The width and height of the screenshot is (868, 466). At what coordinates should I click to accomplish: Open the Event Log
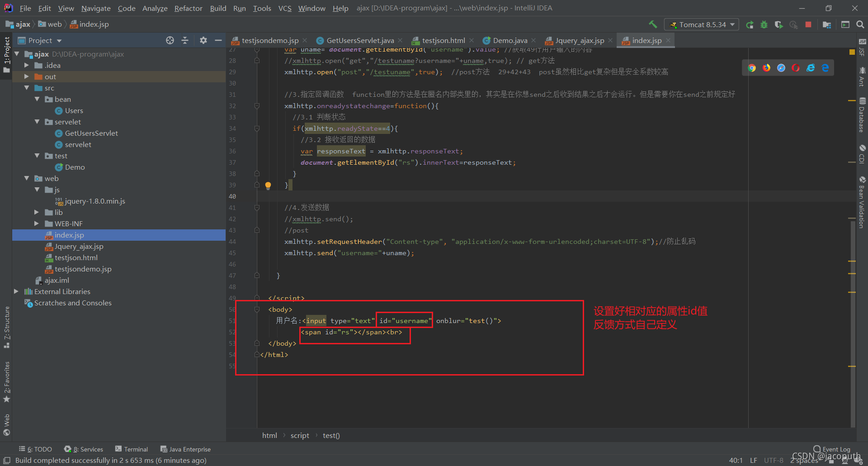[832, 449]
